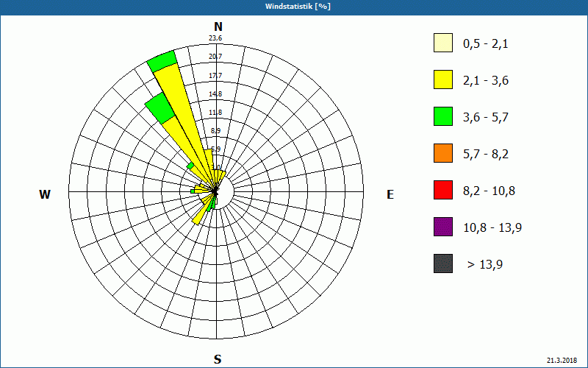Click the W compass label
588x368 pixels.
click(45, 194)
